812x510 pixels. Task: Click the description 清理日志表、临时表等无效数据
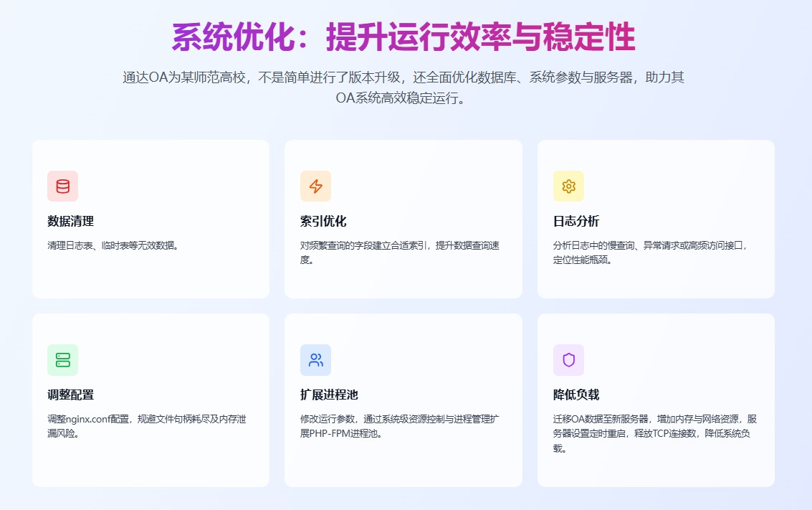(x=113, y=245)
